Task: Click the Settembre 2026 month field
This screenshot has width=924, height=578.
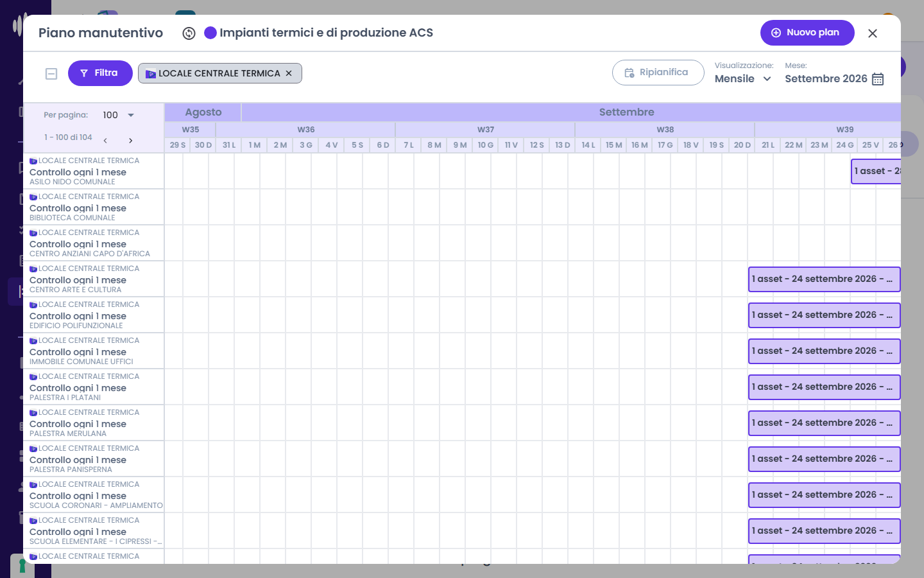Action: coord(826,78)
